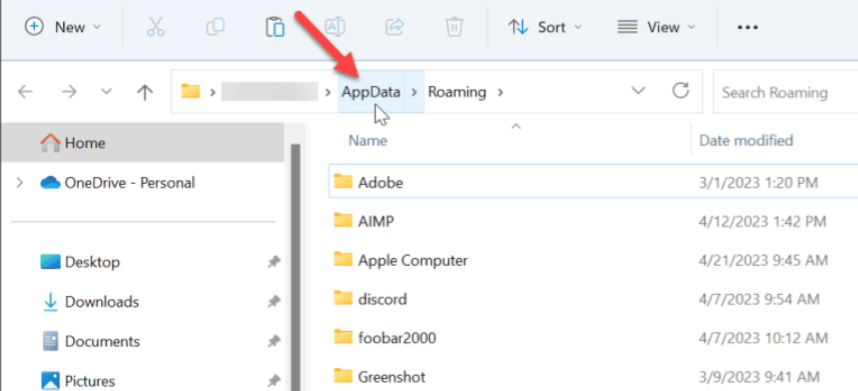Show address bar previous locations dropdown
This screenshot has height=391, width=858.
tap(638, 91)
